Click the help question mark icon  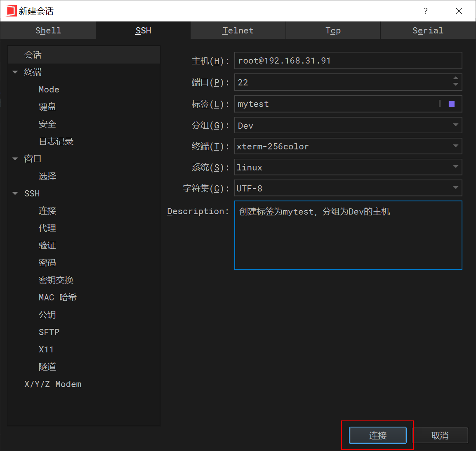(426, 11)
